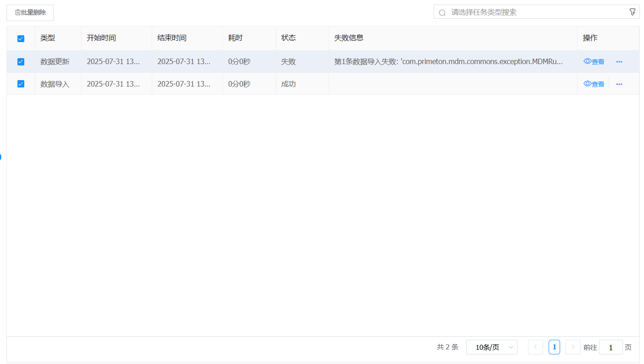Uncheck the 数据导入 row checkbox
The width and height of the screenshot is (644, 364).
click(x=21, y=84)
